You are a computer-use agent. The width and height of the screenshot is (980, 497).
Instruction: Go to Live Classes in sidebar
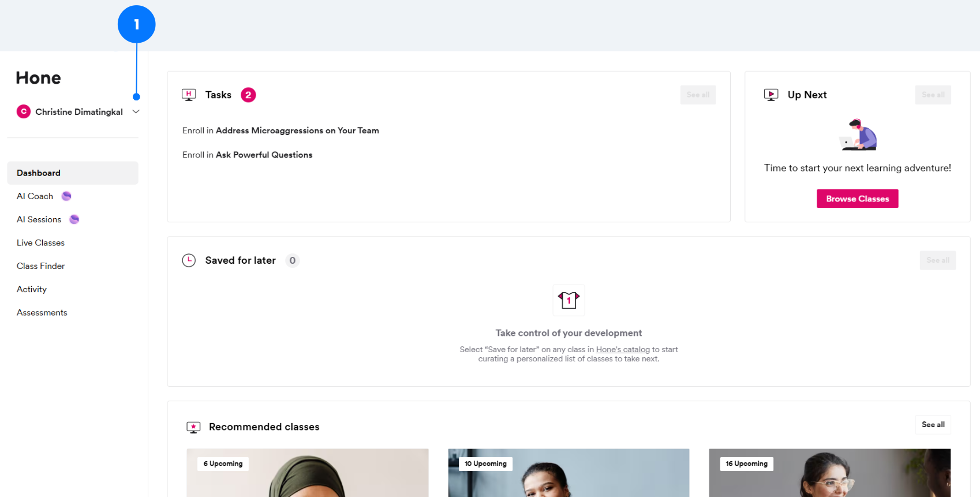click(x=40, y=243)
